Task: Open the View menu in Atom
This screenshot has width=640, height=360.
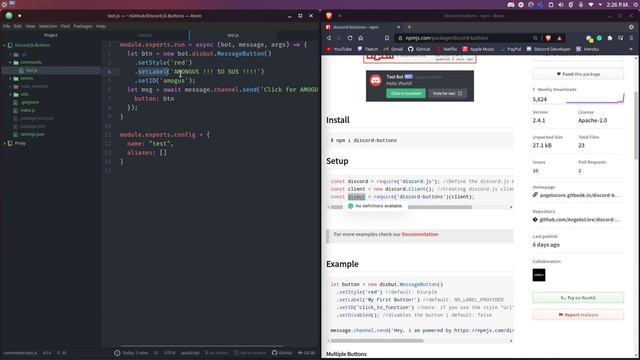Action: [x=30, y=26]
